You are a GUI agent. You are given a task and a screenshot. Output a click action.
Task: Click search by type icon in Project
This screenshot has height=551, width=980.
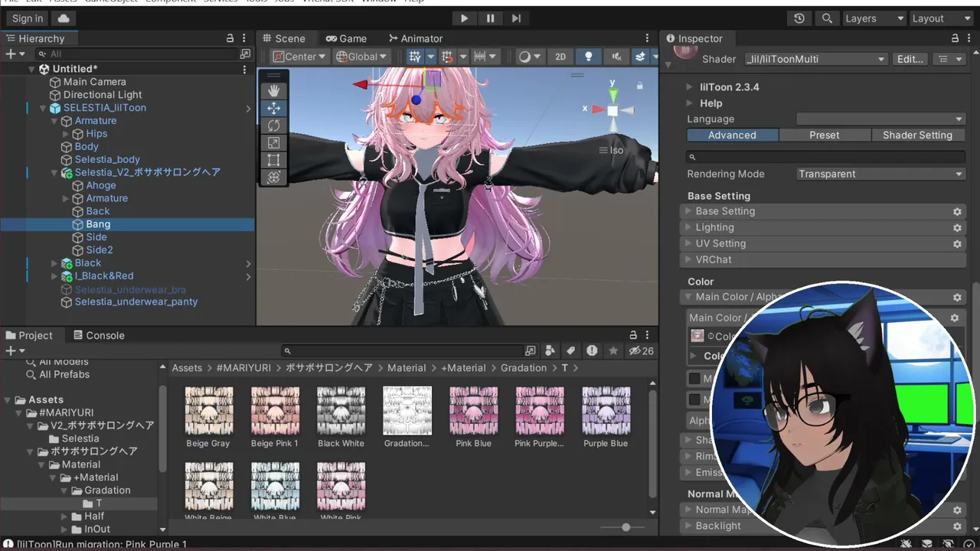pyautogui.click(x=550, y=350)
